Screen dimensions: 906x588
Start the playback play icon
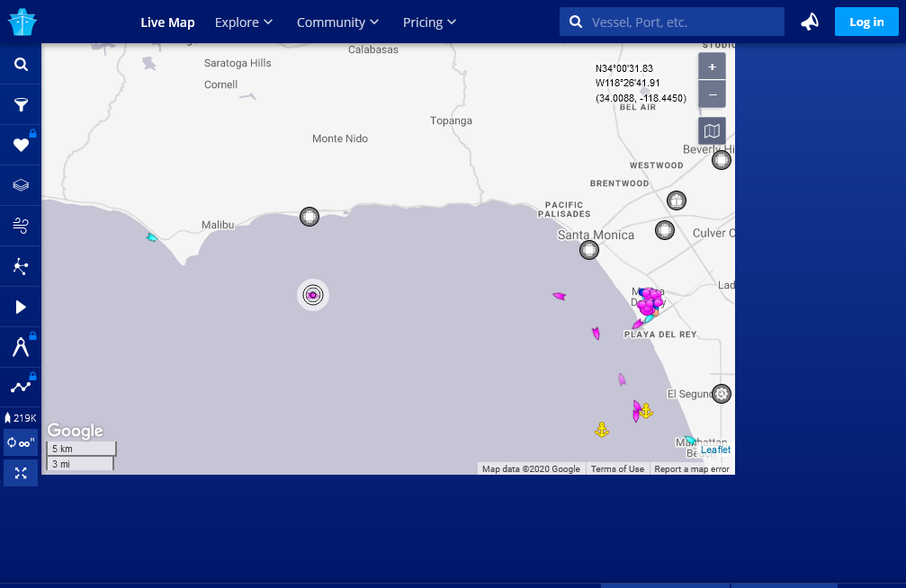tap(21, 307)
